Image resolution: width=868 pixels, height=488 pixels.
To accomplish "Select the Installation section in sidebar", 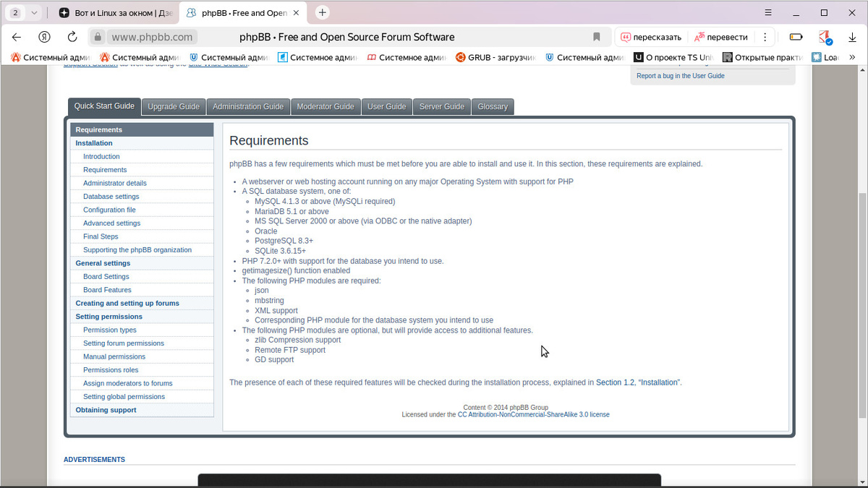I will pos(142,143).
